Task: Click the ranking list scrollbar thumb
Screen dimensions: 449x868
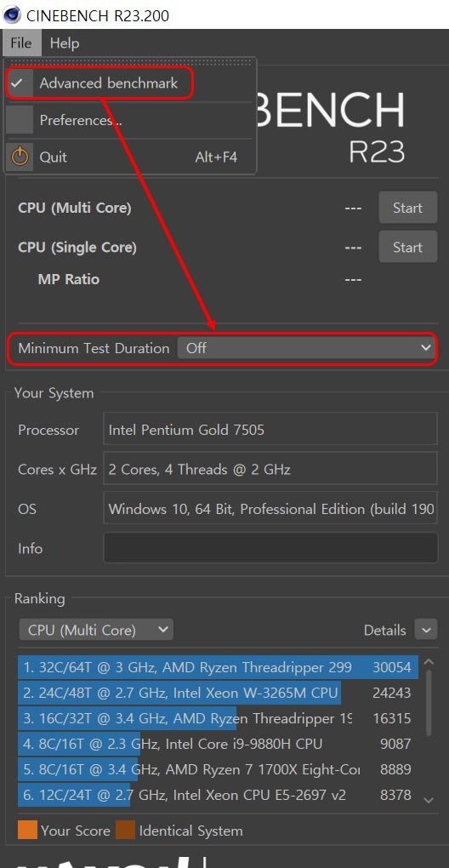Action: [429, 703]
